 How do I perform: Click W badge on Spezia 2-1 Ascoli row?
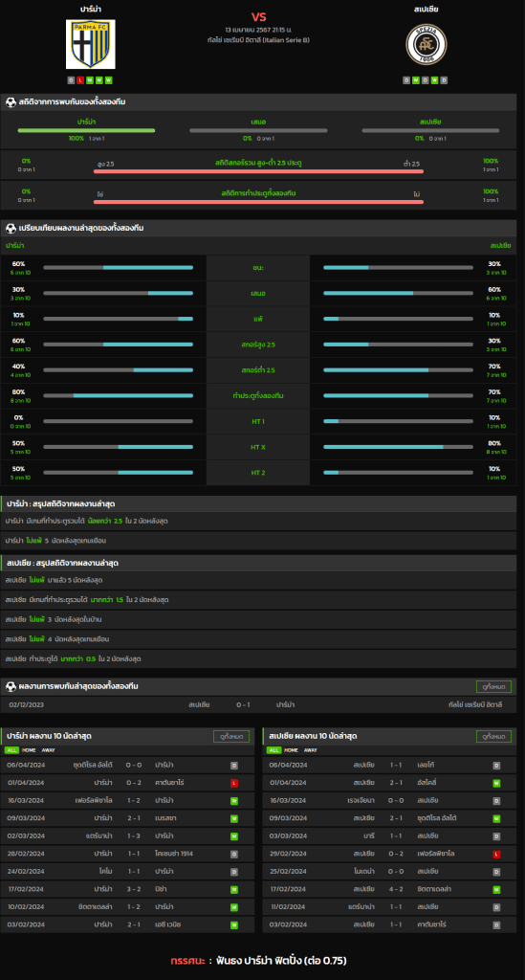click(496, 783)
